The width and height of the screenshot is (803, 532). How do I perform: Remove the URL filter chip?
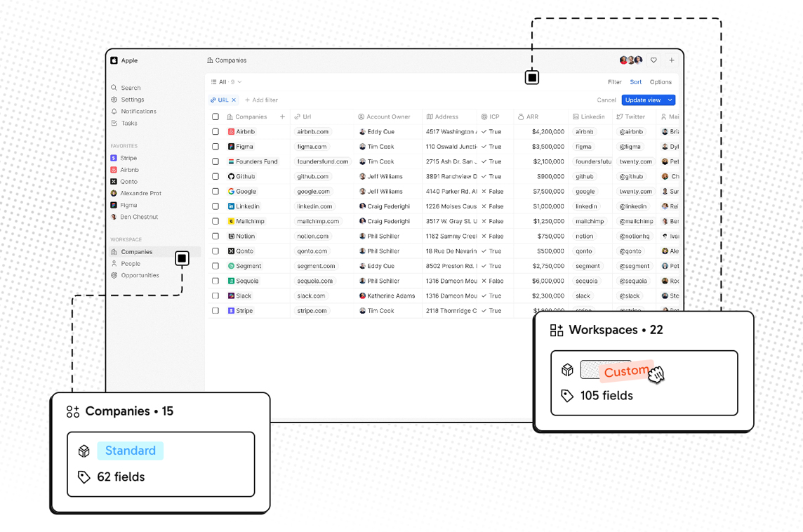coord(234,100)
